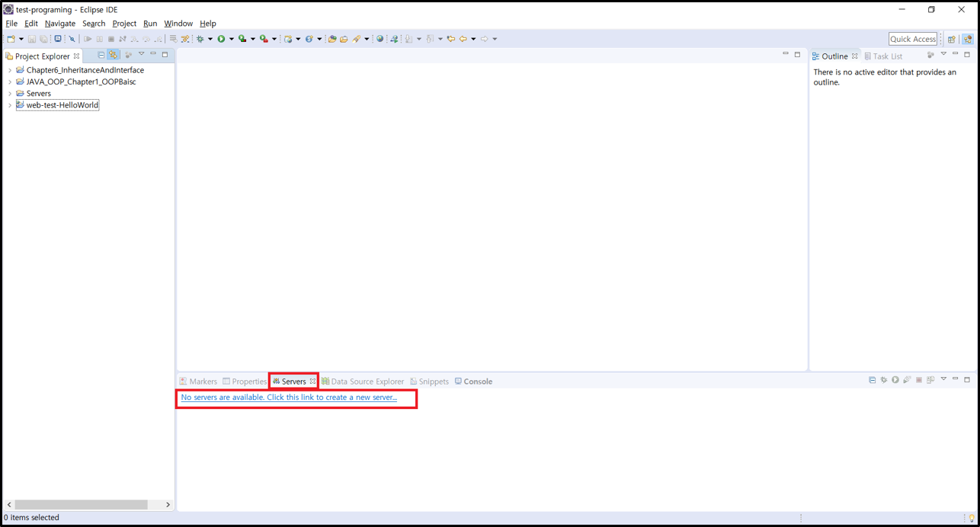Select the Java EE perspective icon
980x527 pixels.
968,39
